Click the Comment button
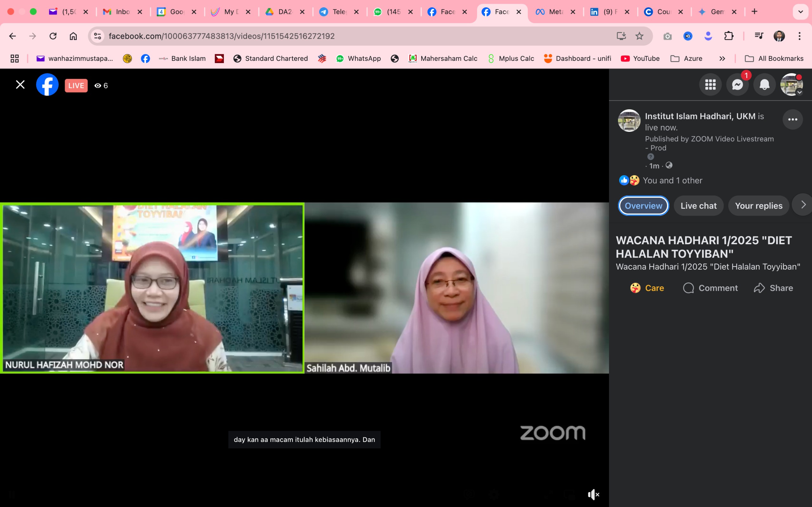Viewport: 812px width, 507px height. point(710,288)
